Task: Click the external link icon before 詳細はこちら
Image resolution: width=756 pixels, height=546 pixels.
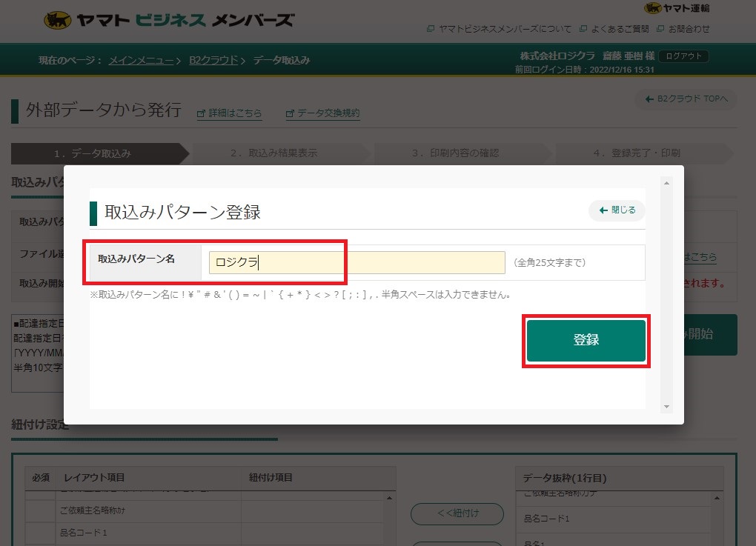Action: (201, 114)
